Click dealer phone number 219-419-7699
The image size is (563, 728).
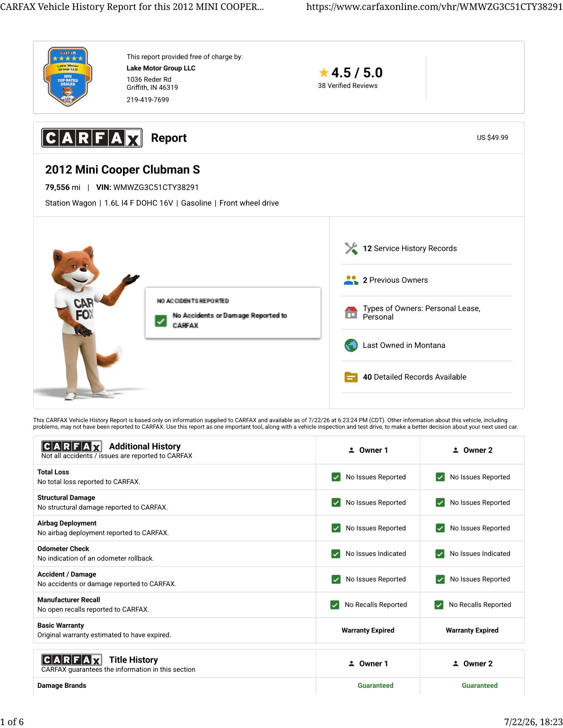[x=148, y=100]
